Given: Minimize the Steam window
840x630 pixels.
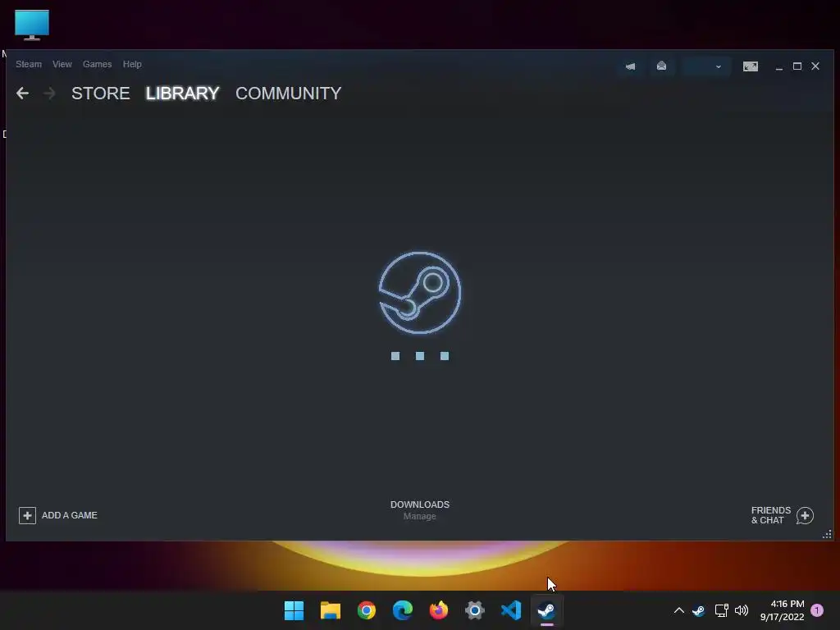Looking at the screenshot, I should click(779, 66).
